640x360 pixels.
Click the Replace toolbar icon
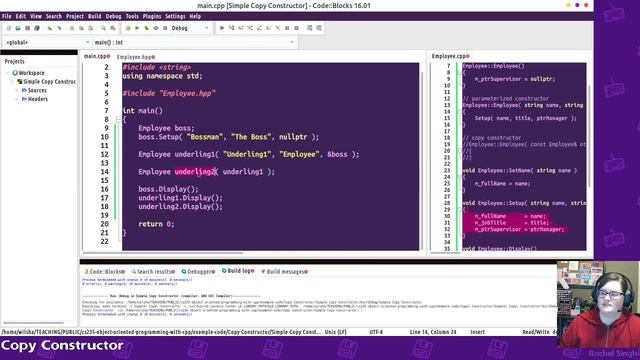[x=113, y=28]
